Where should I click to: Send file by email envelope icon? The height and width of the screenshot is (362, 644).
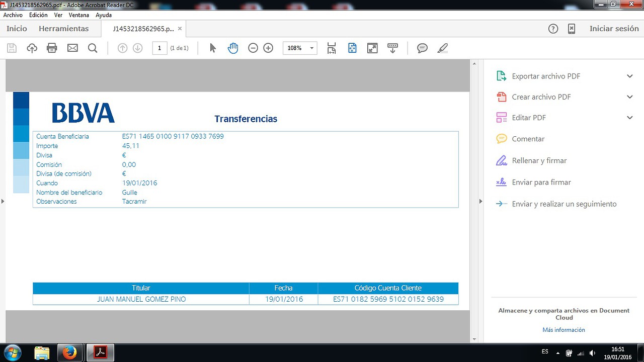72,48
